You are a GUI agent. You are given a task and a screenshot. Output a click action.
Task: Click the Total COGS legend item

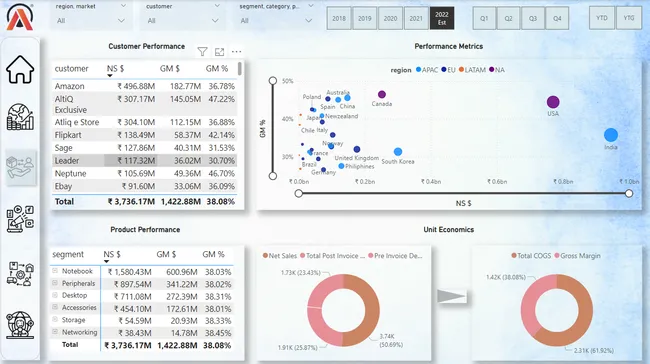[531, 256]
